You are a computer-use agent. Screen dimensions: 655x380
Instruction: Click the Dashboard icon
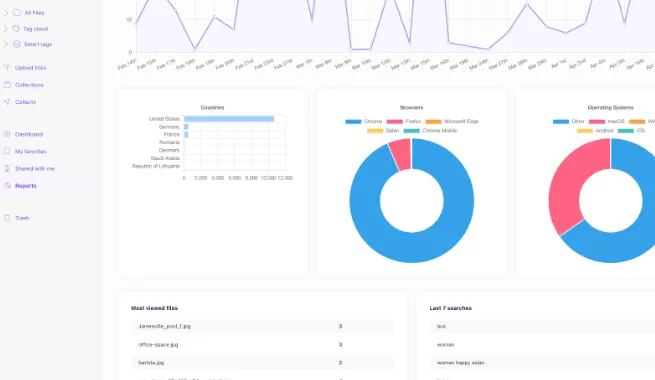(7, 134)
